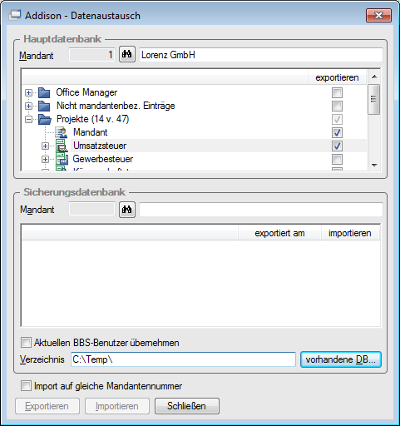Click the Office Manager folder icon
400x426 pixels.
pos(44,92)
